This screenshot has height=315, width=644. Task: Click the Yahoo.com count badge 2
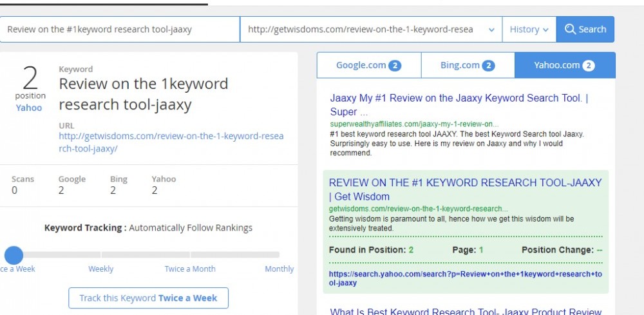coord(588,65)
